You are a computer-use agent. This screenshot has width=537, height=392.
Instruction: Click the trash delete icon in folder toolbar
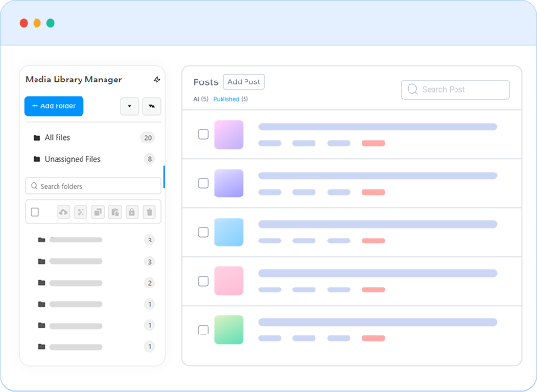click(x=150, y=212)
